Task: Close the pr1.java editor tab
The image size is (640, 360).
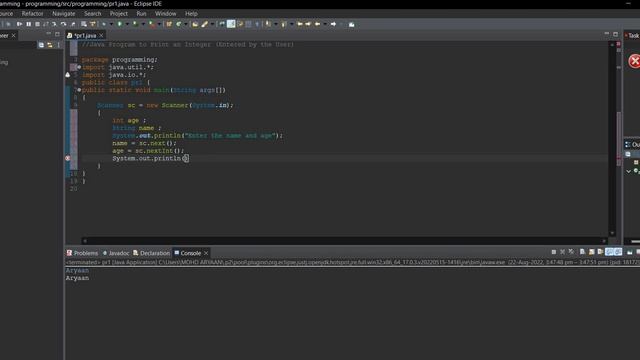Action: (101, 36)
